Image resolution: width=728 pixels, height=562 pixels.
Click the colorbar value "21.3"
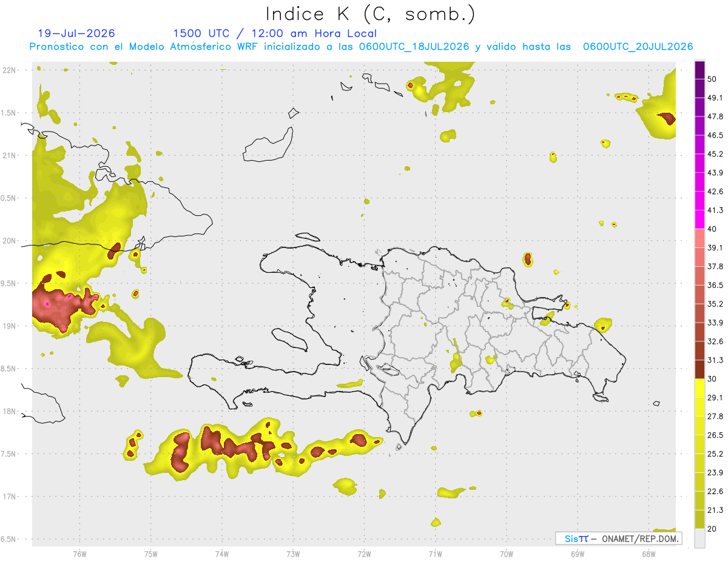(715, 510)
